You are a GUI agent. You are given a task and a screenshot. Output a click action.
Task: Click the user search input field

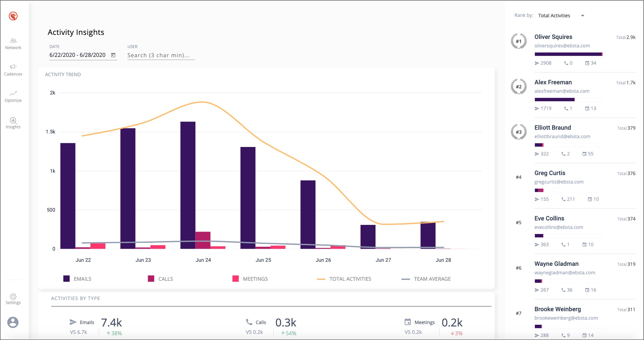[x=161, y=55]
